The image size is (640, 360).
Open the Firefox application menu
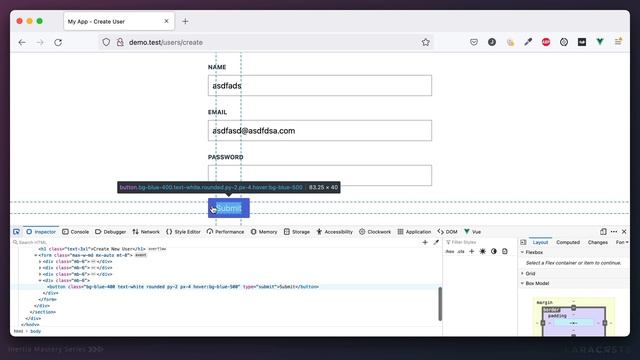pyautogui.click(x=618, y=42)
